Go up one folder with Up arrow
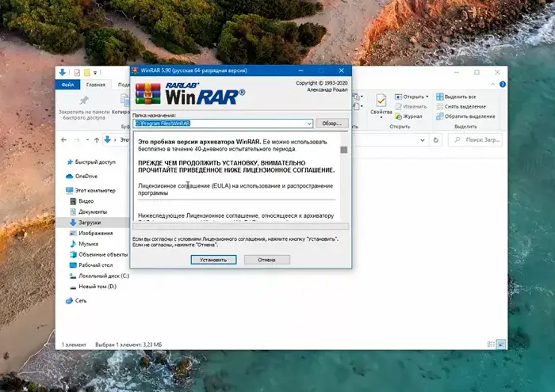This screenshot has height=392, width=555. click(x=97, y=140)
